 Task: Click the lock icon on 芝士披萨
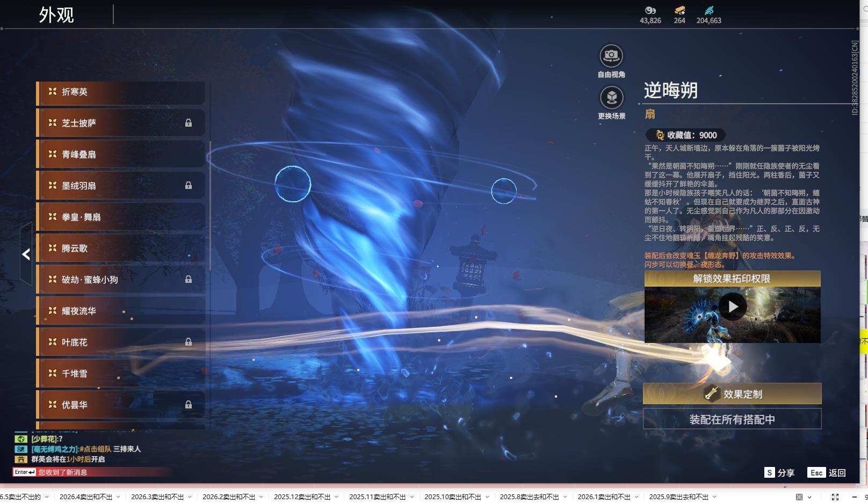click(189, 123)
